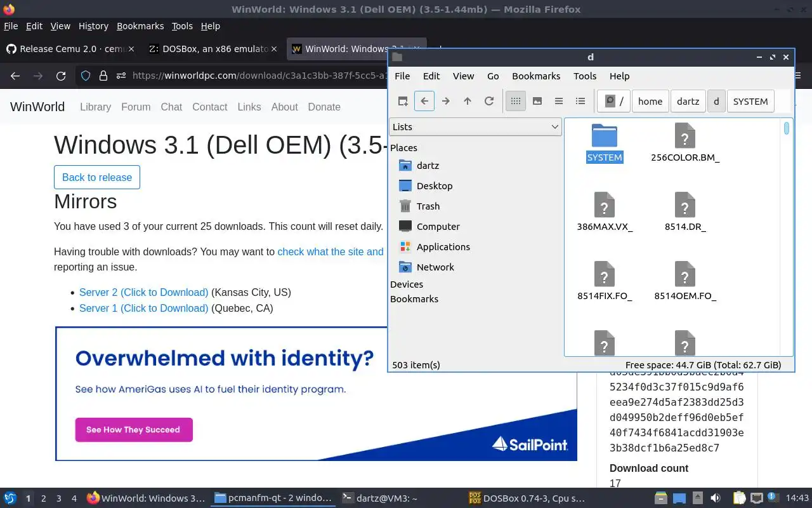
Task: Switch to workspace 2 in taskbar
Action: (x=44, y=498)
